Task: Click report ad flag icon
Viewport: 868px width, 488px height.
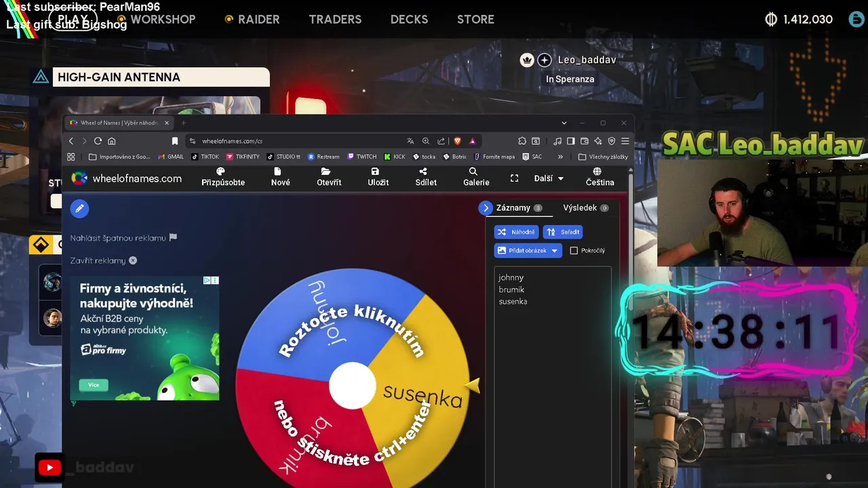Action: point(173,237)
